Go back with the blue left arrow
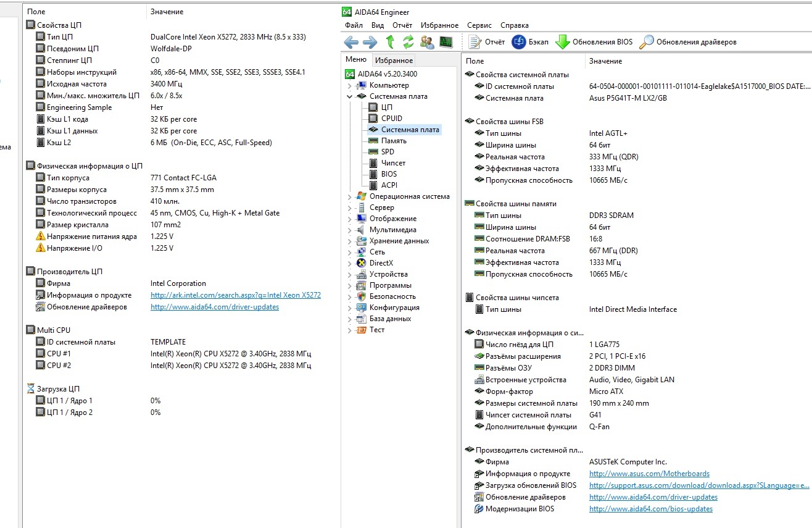This screenshot has width=812, height=528. coord(351,42)
